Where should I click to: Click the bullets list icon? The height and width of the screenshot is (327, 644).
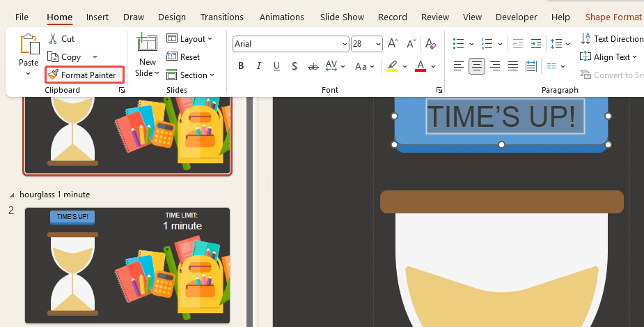[x=458, y=44]
